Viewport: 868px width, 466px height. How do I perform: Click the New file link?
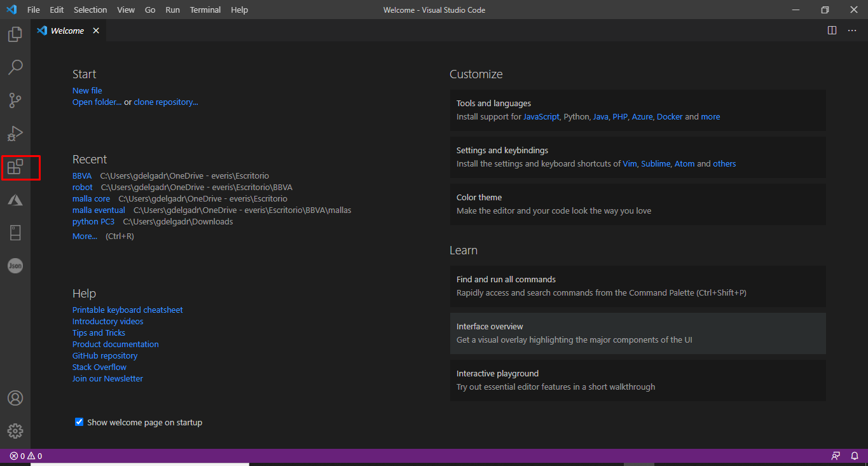click(x=87, y=90)
